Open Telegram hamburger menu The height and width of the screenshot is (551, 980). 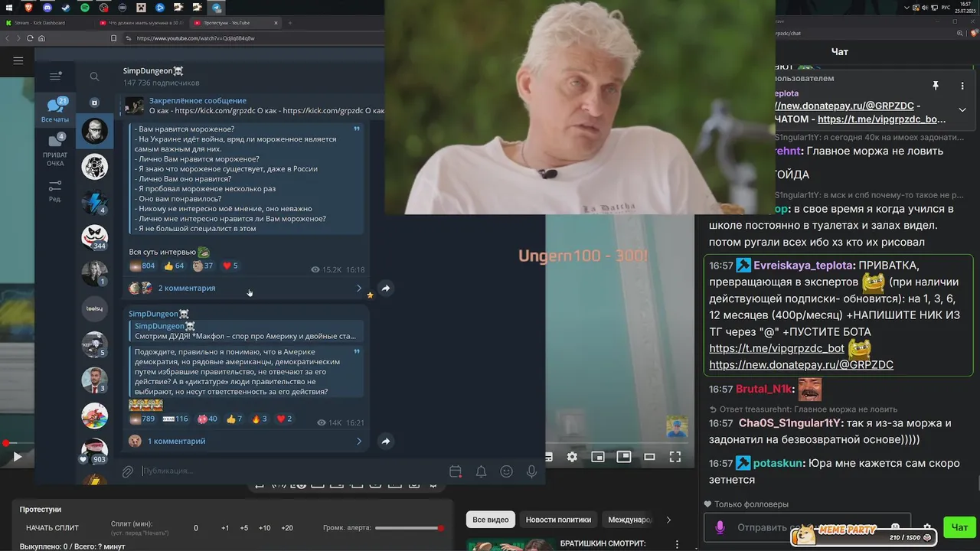click(55, 76)
